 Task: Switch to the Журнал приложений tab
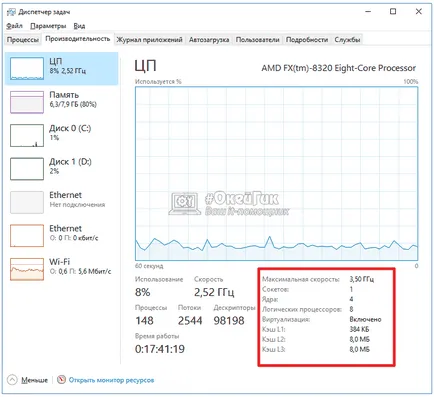(149, 40)
